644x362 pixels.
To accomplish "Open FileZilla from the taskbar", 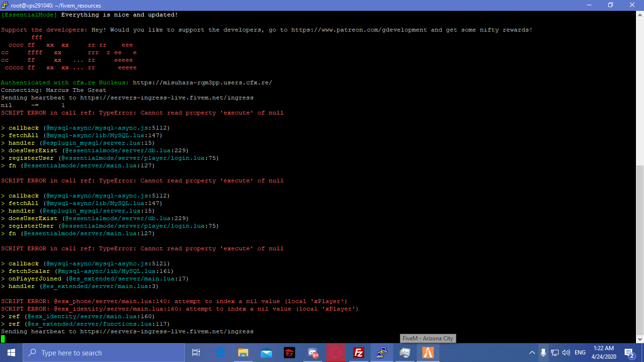I will (x=359, y=353).
